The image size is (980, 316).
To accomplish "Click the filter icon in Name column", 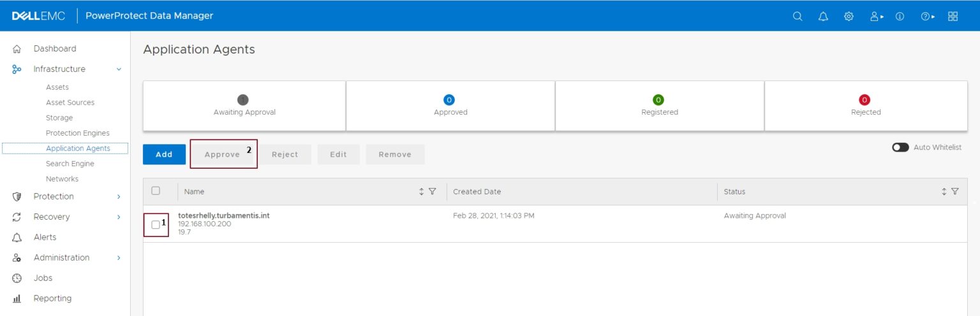I will (432, 191).
